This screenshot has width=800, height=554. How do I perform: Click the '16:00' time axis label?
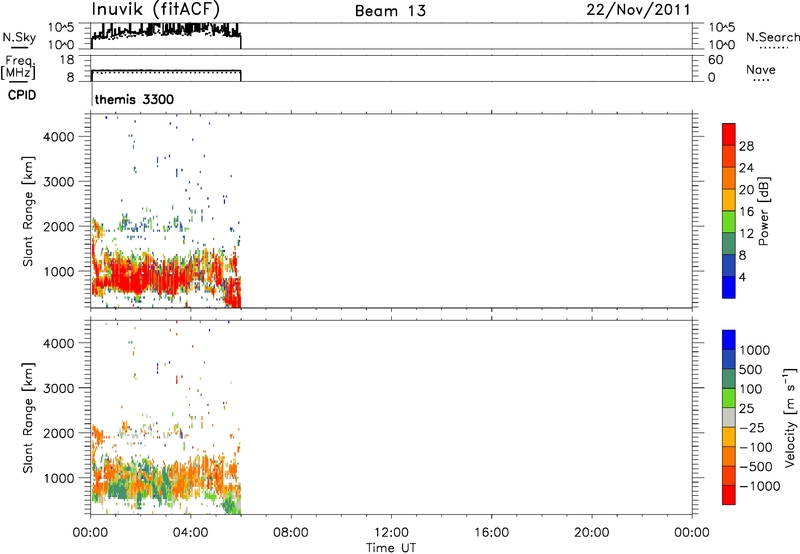tap(491, 533)
